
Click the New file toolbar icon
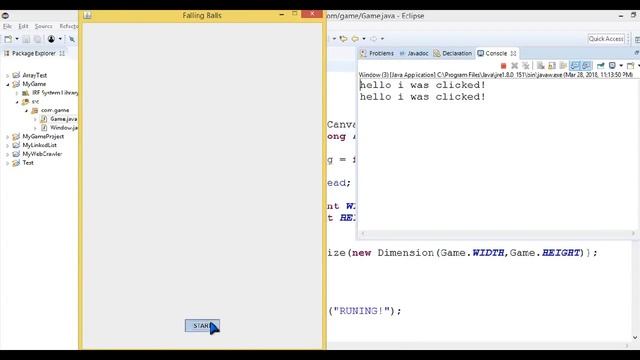click(x=8, y=39)
